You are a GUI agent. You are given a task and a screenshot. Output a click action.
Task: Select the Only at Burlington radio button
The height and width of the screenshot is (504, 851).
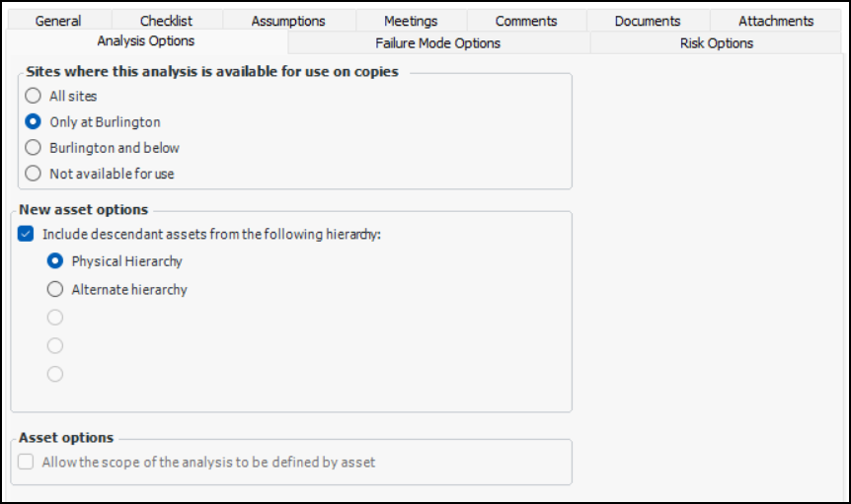[x=34, y=122]
